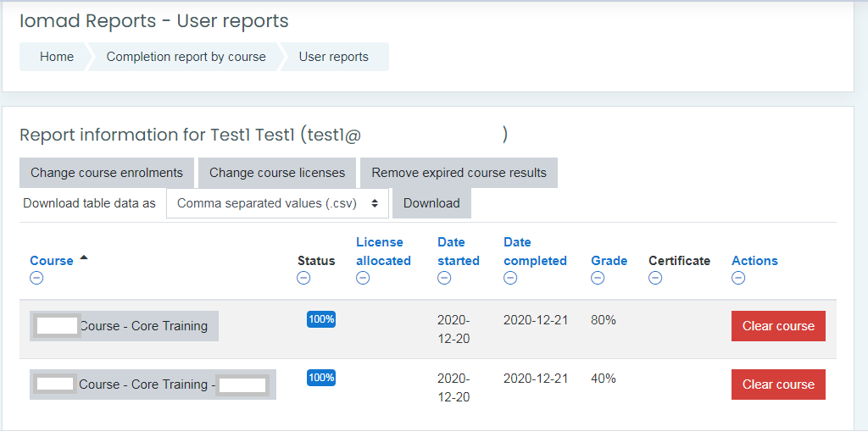Click the ascending sort arrow beside Course
Image resolution: width=868 pixels, height=437 pixels.
click(x=84, y=257)
